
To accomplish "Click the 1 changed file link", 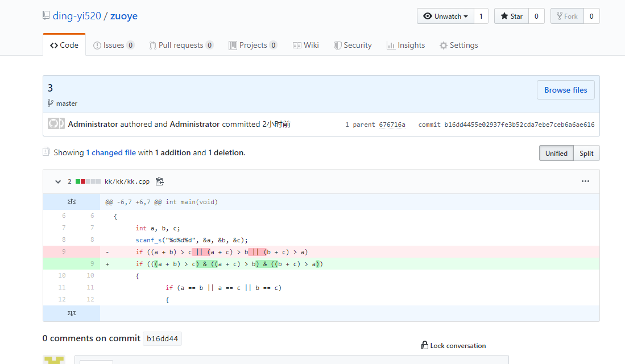I will pyautogui.click(x=111, y=152).
